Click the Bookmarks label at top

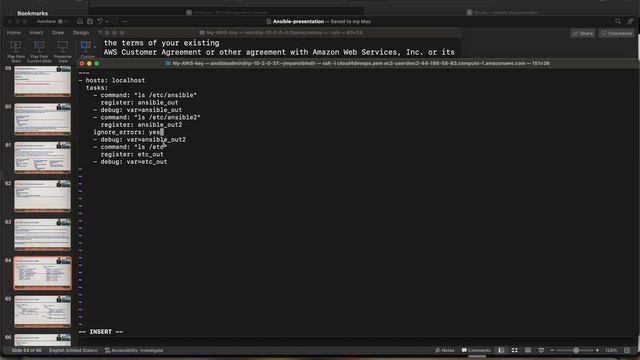[33, 13]
